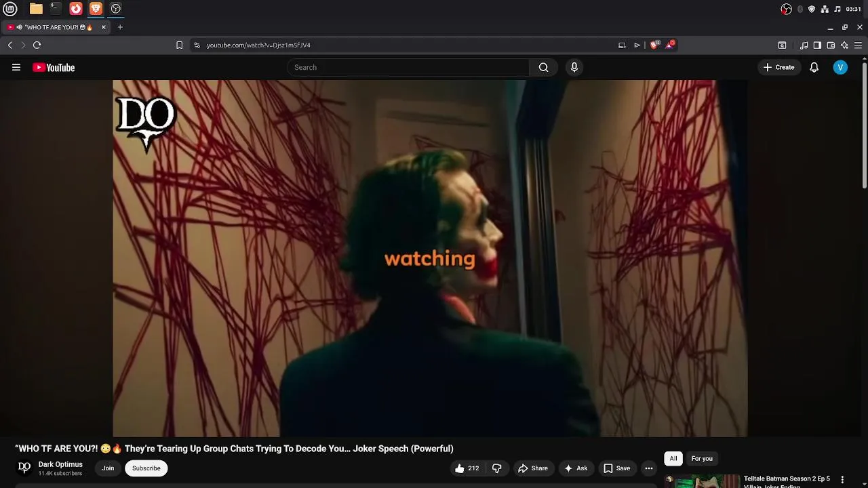Open the red circular app in panel

tap(76, 9)
